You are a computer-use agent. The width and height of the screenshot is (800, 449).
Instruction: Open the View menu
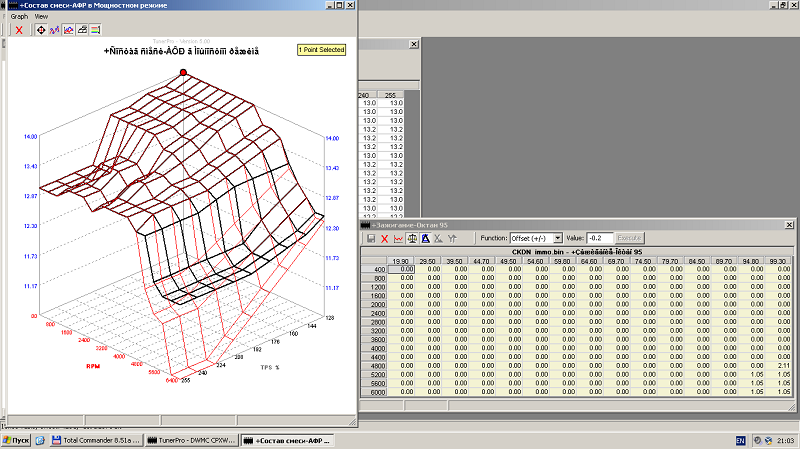(x=41, y=17)
